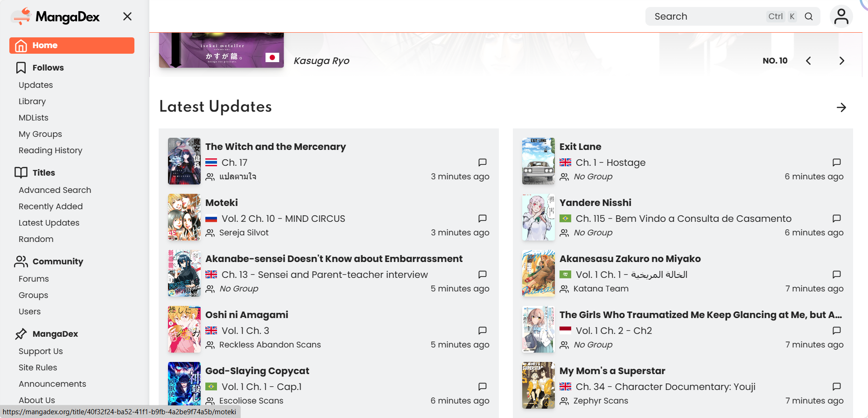Click the group icon beside Zephyr Scans
Viewport: 868px width, 418px height.
(565, 401)
